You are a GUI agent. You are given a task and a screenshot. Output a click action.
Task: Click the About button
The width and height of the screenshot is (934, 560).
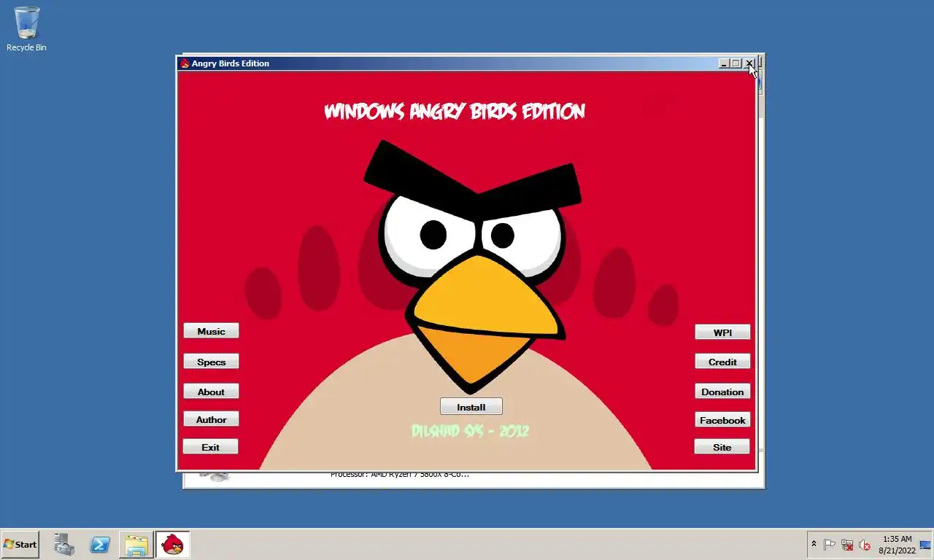(x=211, y=392)
